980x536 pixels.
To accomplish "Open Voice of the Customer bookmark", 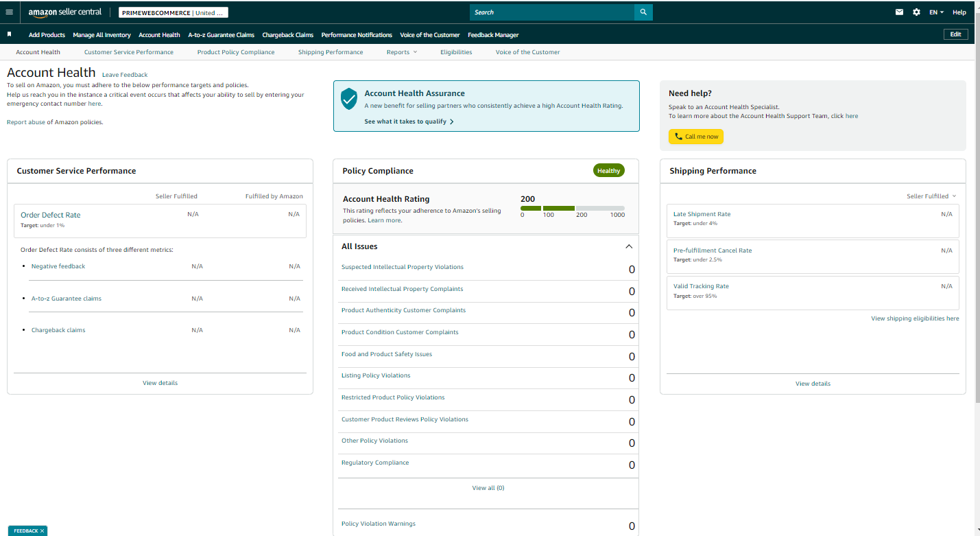I will pos(430,35).
